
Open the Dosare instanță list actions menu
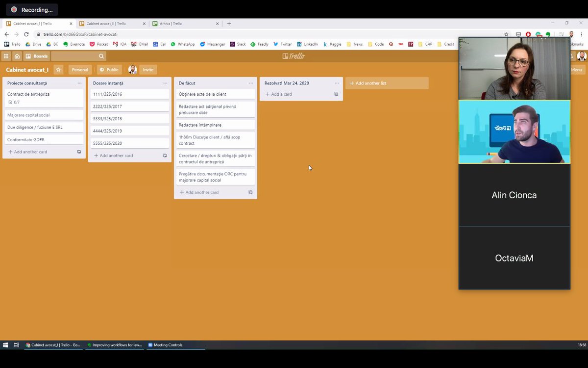[x=165, y=83]
